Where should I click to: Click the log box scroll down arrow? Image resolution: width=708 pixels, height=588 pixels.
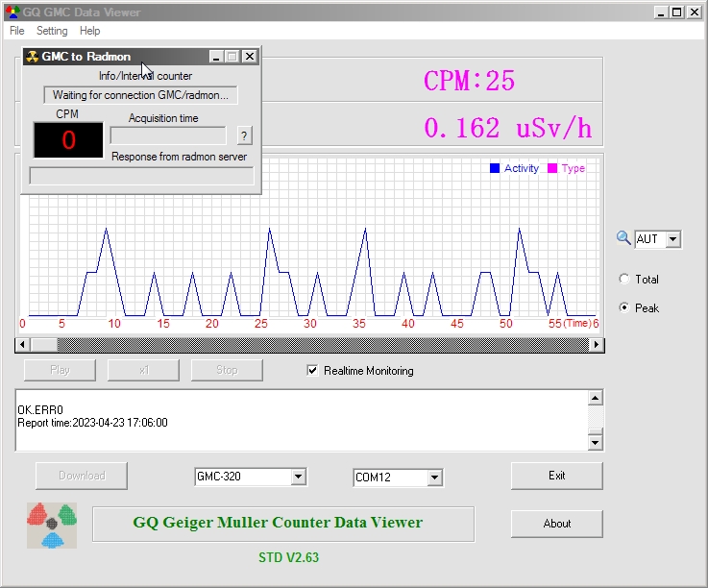(x=595, y=443)
